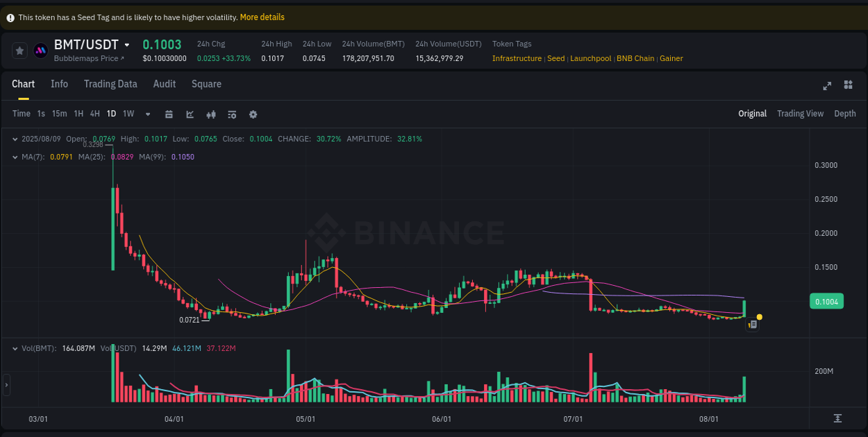Click the volume scale icon at bottom right
This screenshot has height=437, width=868.
click(838, 419)
